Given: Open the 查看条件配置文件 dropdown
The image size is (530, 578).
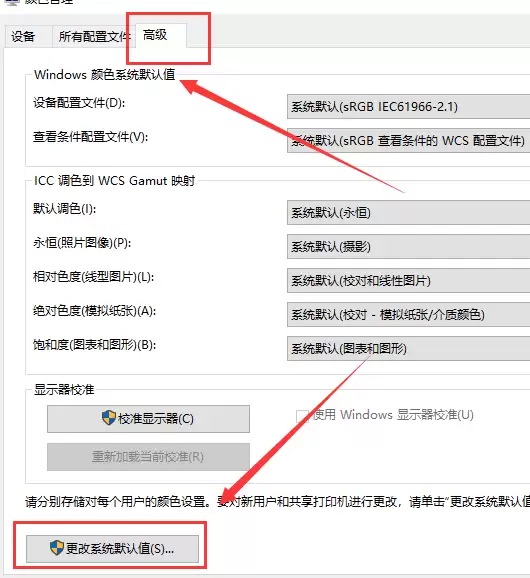Looking at the screenshot, I should (x=408, y=140).
